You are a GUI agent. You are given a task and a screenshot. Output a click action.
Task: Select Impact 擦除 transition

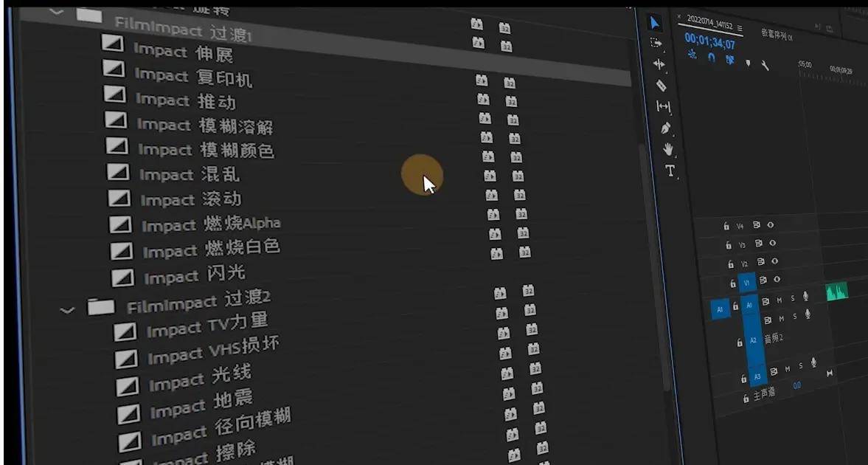tap(204, 454)
